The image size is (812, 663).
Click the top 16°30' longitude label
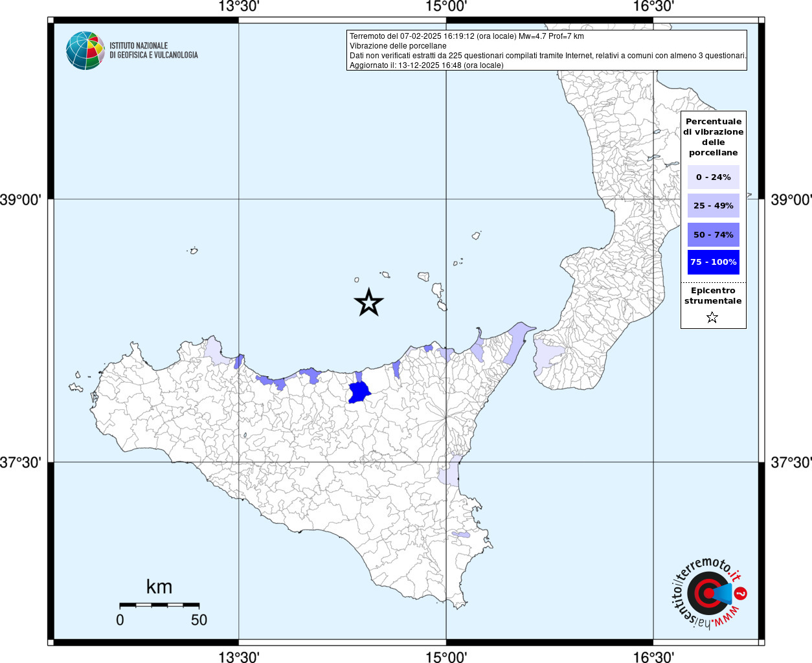coord(653,6)
